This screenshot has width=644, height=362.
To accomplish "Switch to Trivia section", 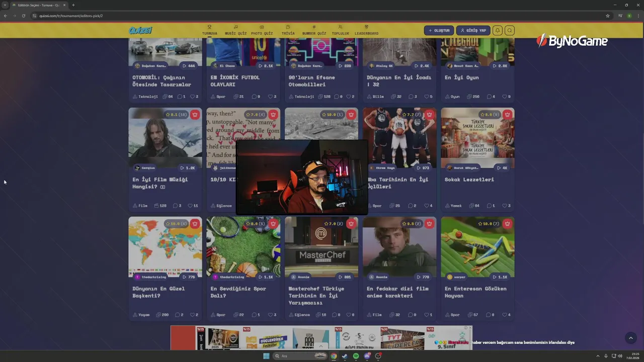I will (x=288, y=30).
